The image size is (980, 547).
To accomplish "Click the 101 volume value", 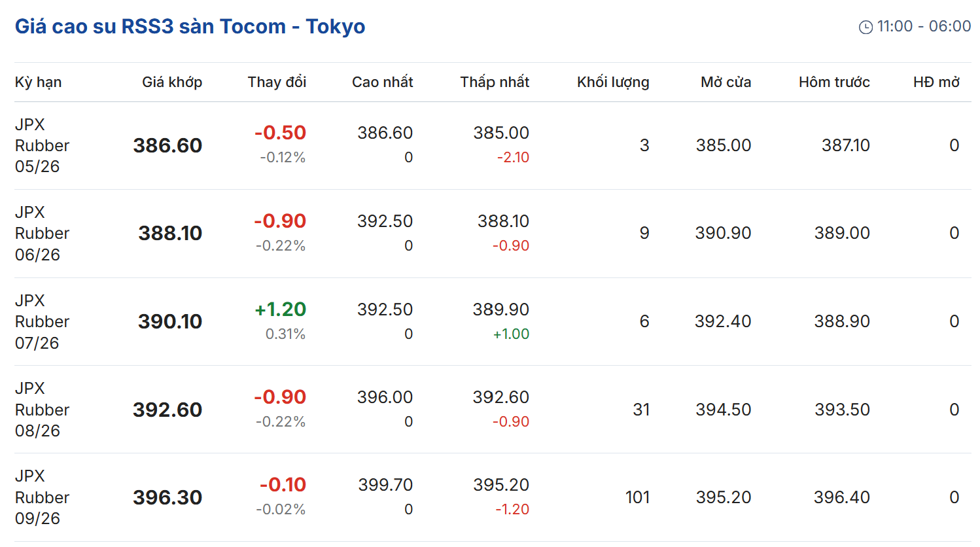I will [637, 497].
